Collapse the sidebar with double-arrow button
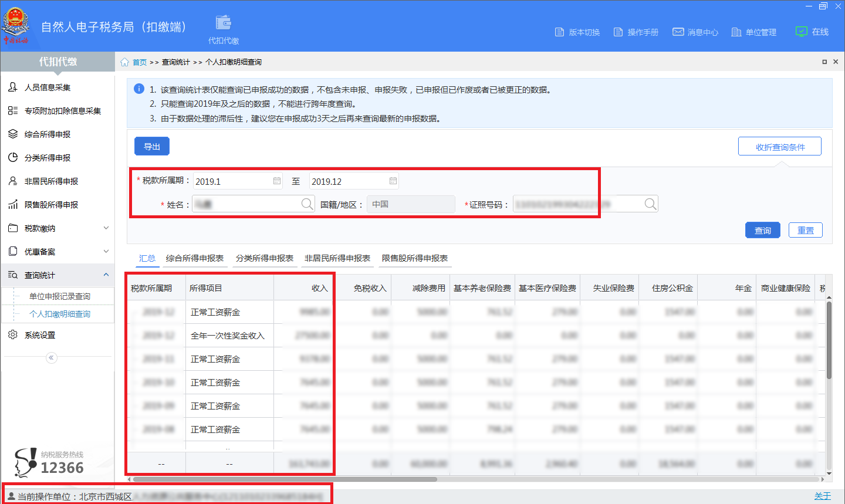 pos(52,357)
